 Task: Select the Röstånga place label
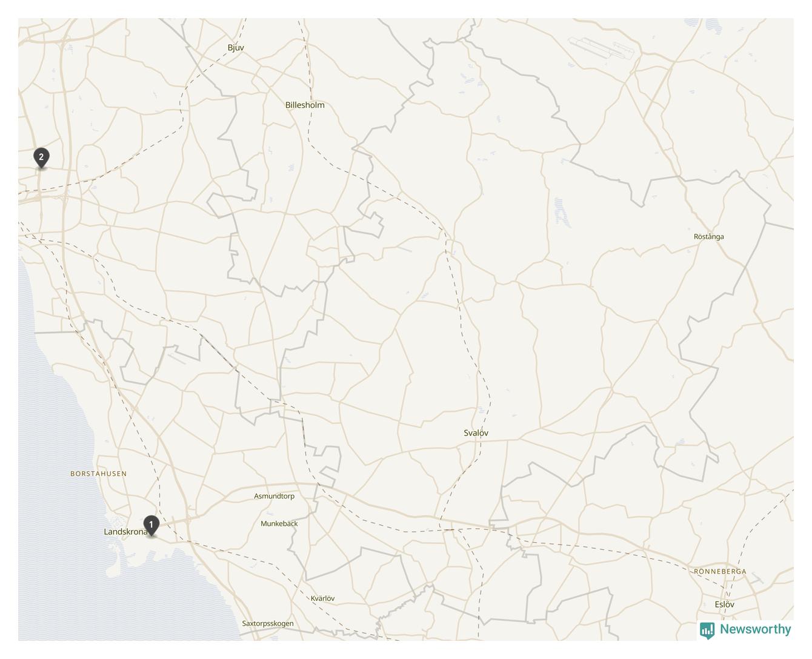point(709,237)
